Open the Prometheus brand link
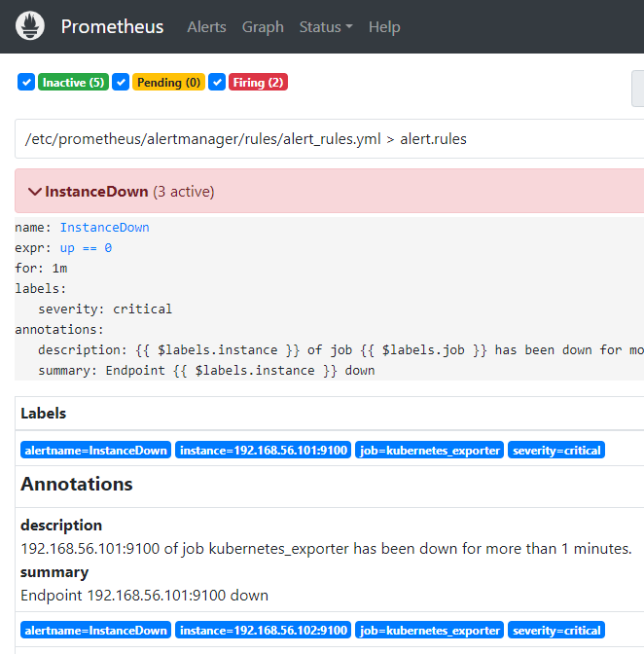Image resolution: width=644 pixels, height=654 pixels. (x=112, y=26)
